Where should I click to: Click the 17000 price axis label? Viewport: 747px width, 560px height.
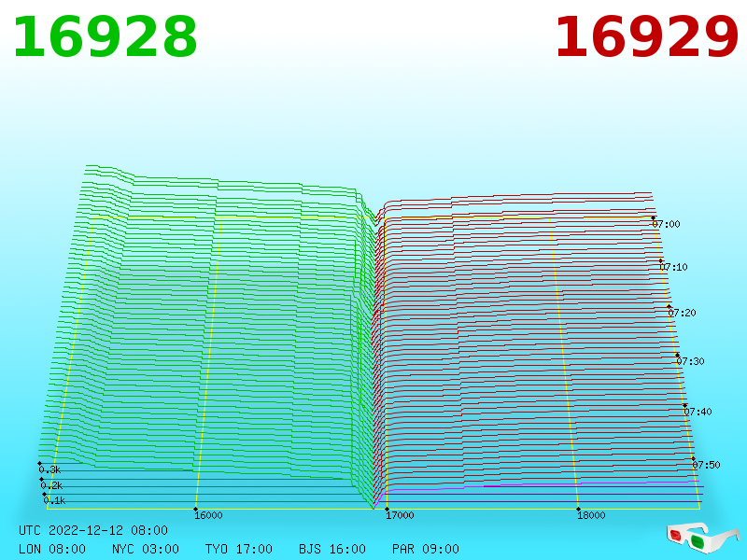(401, 515)
